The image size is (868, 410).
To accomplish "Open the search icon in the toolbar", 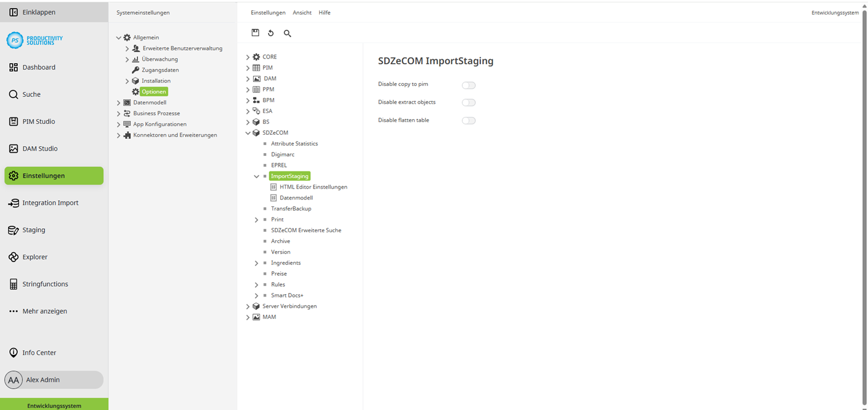I will [287, 33].
